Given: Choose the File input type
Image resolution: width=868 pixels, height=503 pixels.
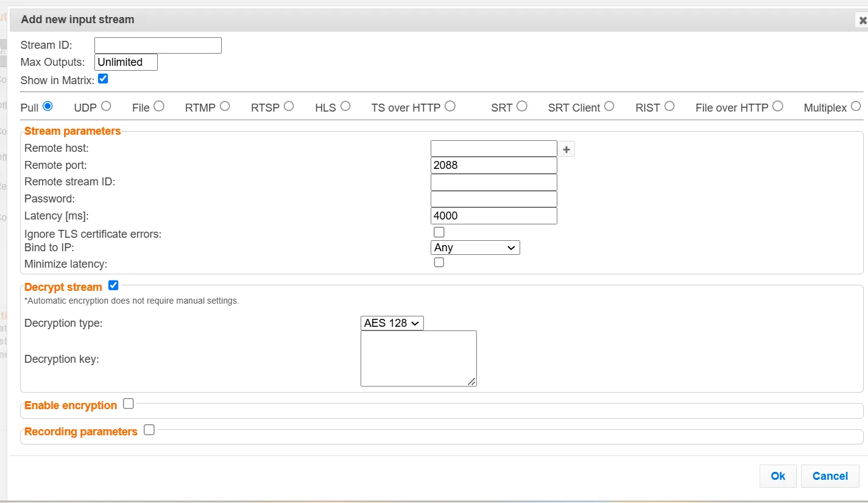Looking at the screenshot, I should 159,106.
